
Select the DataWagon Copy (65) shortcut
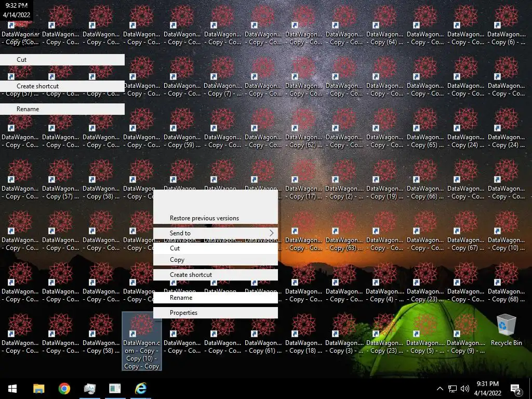[425, 129]
